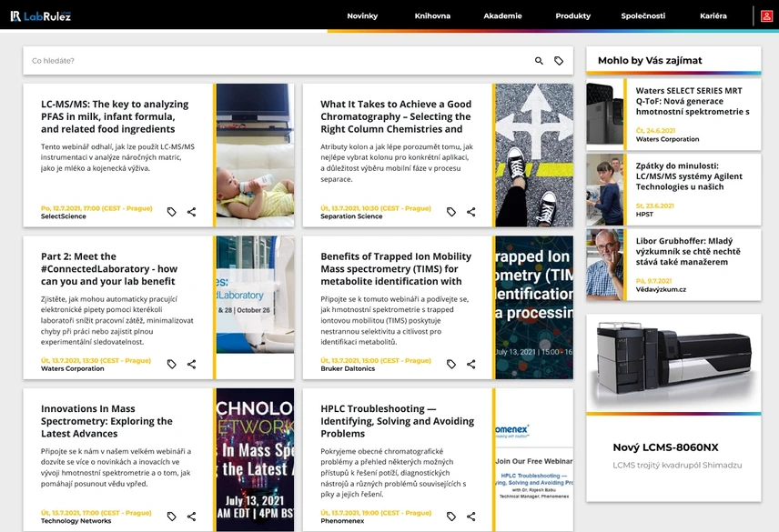Share the Innovations In Mass Spectrometry card

click(191, 517)
